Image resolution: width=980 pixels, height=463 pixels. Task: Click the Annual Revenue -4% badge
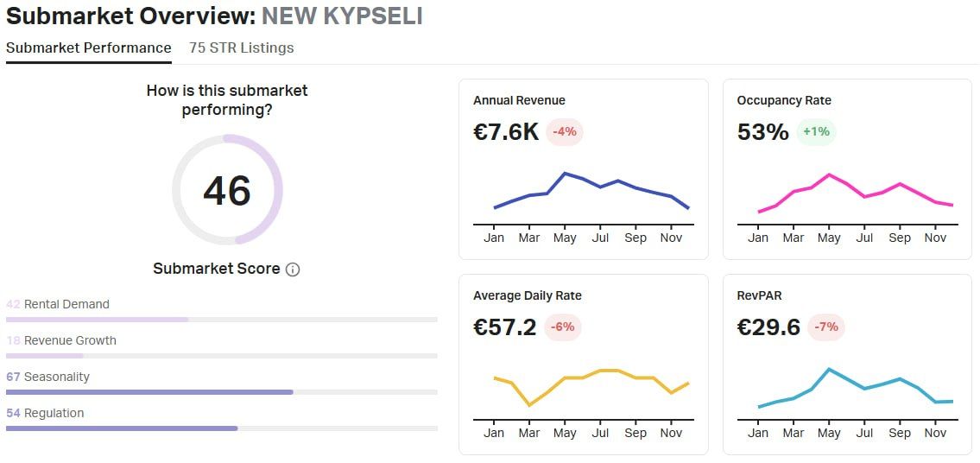pos(565,132)
